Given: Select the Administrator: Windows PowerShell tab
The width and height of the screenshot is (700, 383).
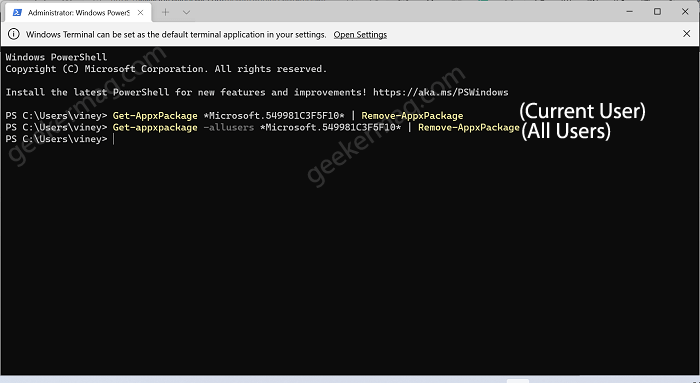Looking at the screenshot, I should coord(79,12).
